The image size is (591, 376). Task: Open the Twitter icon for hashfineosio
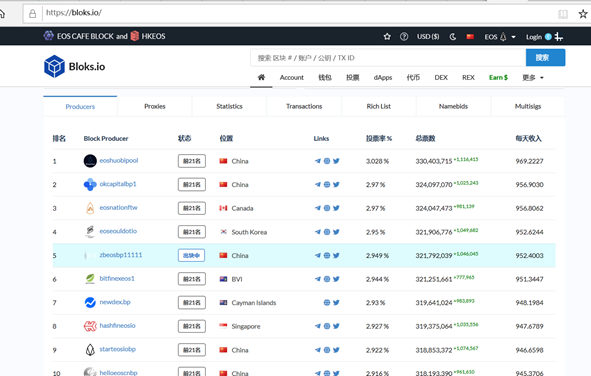click(336, 326)
